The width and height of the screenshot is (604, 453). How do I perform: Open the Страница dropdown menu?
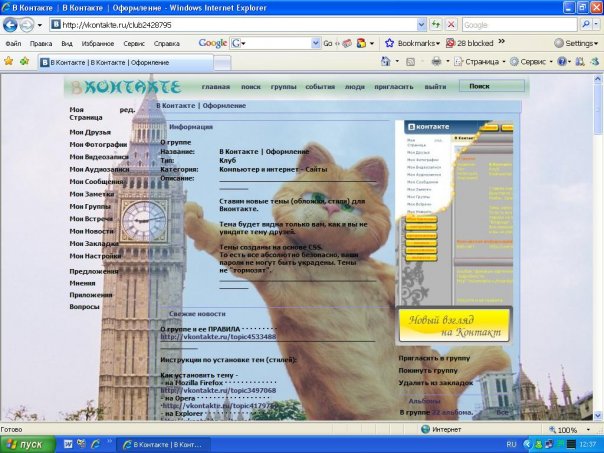[x=480, y=62]
